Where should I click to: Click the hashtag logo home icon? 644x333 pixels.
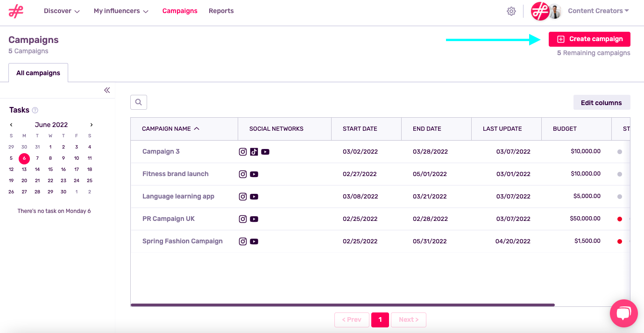pyautogui.click(x=16, y=11)
